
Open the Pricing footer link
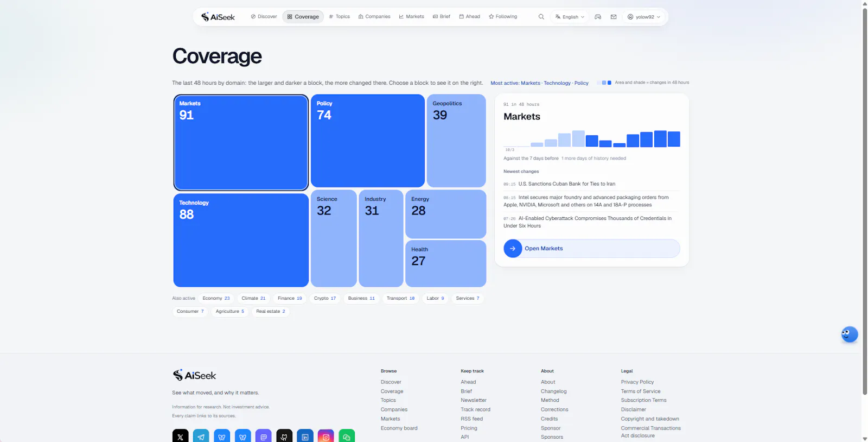(469, 428)
